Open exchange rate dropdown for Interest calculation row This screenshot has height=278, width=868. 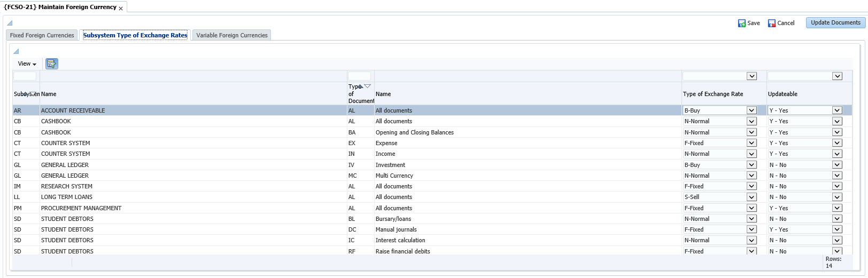[x=751, y=240]
